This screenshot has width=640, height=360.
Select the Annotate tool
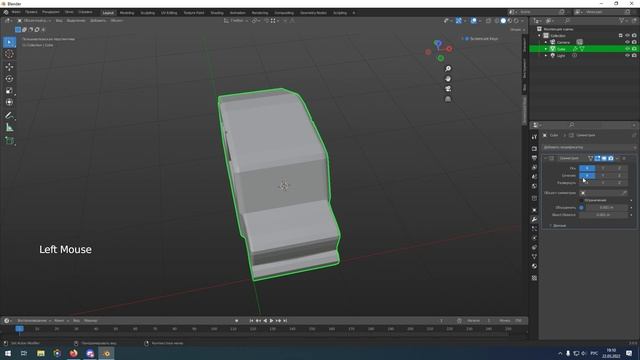(9, 116)
